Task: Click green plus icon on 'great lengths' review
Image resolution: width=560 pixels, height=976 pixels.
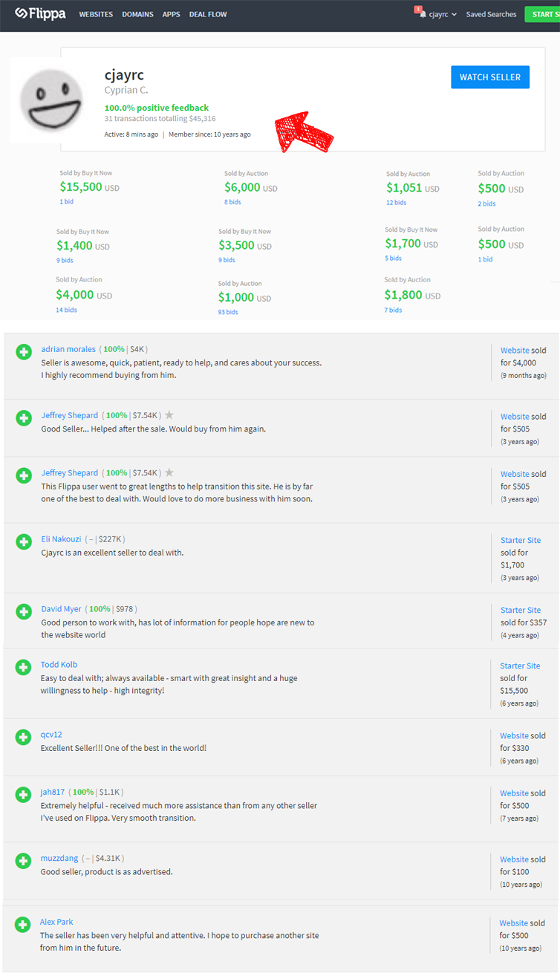Action: point(24,475)
